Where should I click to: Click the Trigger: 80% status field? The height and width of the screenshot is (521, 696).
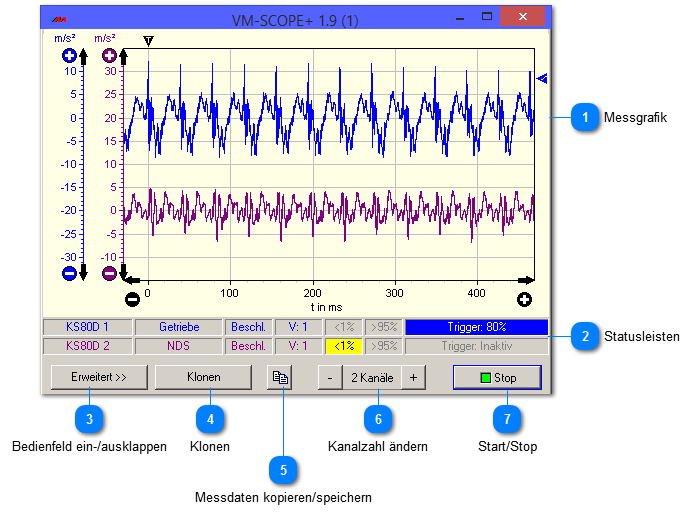(476, 326)
